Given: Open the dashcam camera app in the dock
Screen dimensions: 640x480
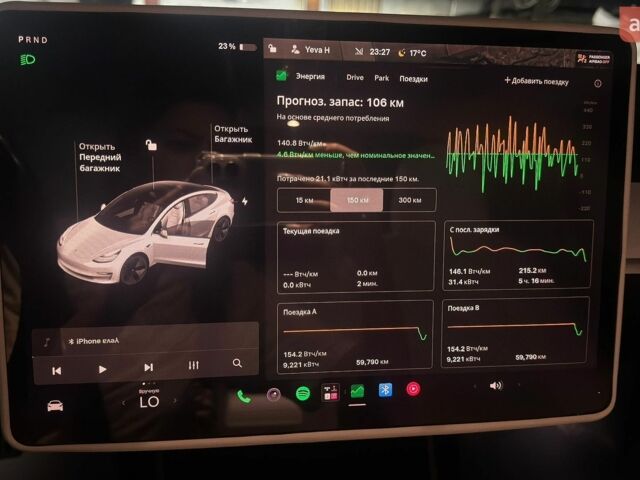Looking at the screenshot, I should point(273,394).
